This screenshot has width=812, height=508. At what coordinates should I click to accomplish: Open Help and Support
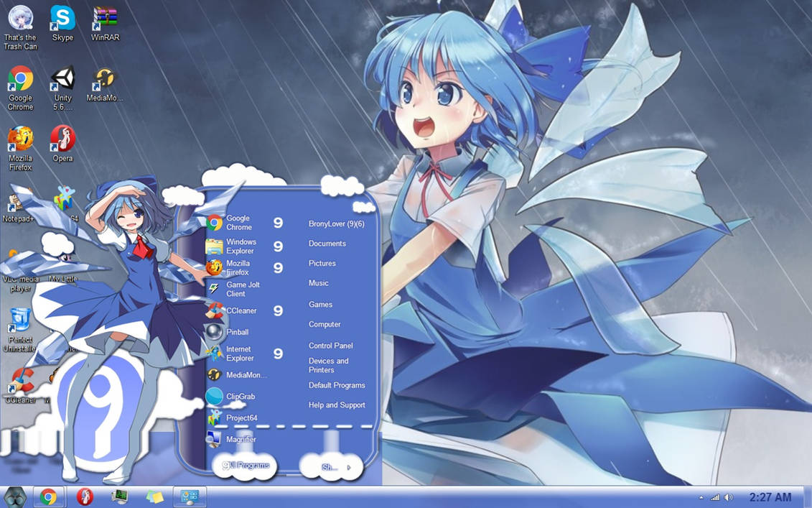(337, 405)
